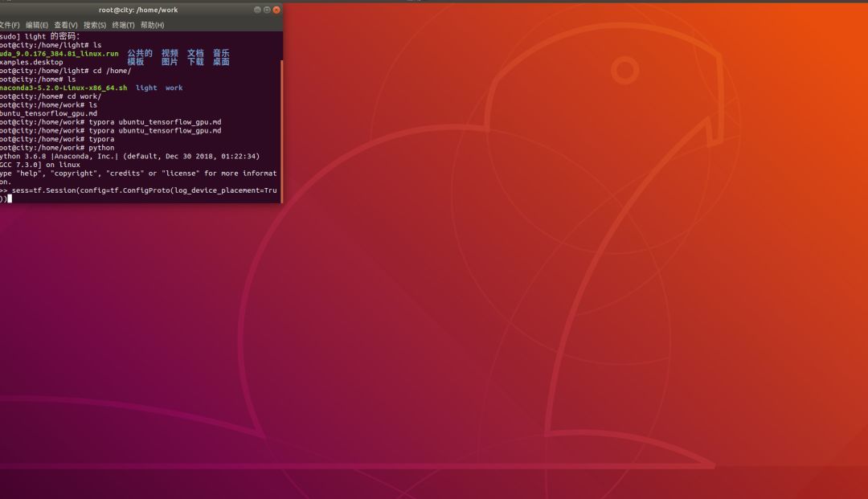Click the 视频 folder name in listing
The height and width of the screenshot is (499, 868).
170,53
